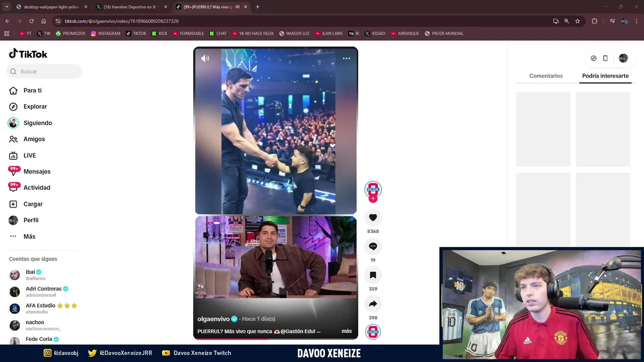This screenshot has width=644, height=362.
Task: Open the FORMIDABLE bookmark
Action: point(188,34)
